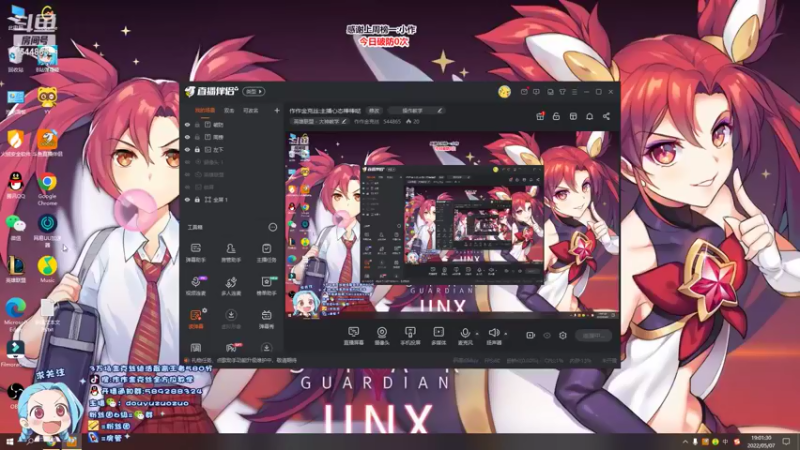The width and height of the screenshot is (800, 450).
Task: Click the 操作教学 field with pencil icon
Action: [x=416, y=111]
